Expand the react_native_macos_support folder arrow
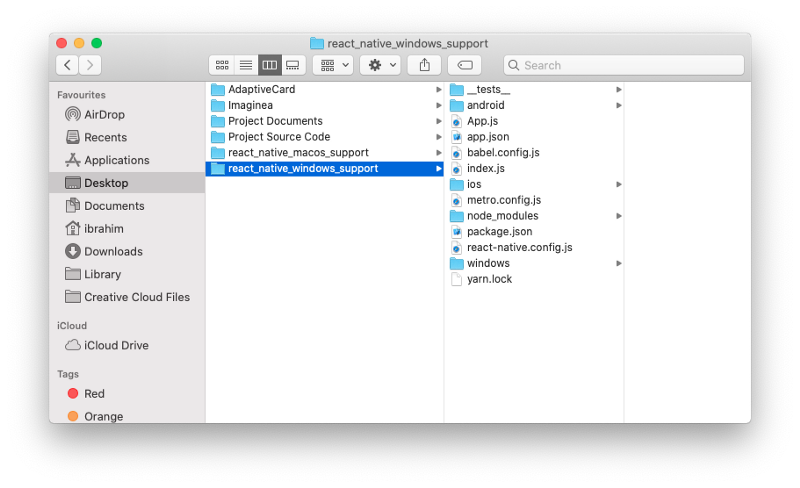The height and width of the screenshot is (488, 800). point(438,153)
